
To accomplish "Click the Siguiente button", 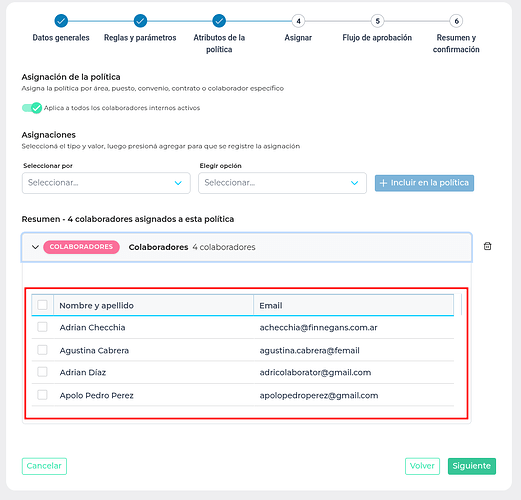I will tap(472, 466).
